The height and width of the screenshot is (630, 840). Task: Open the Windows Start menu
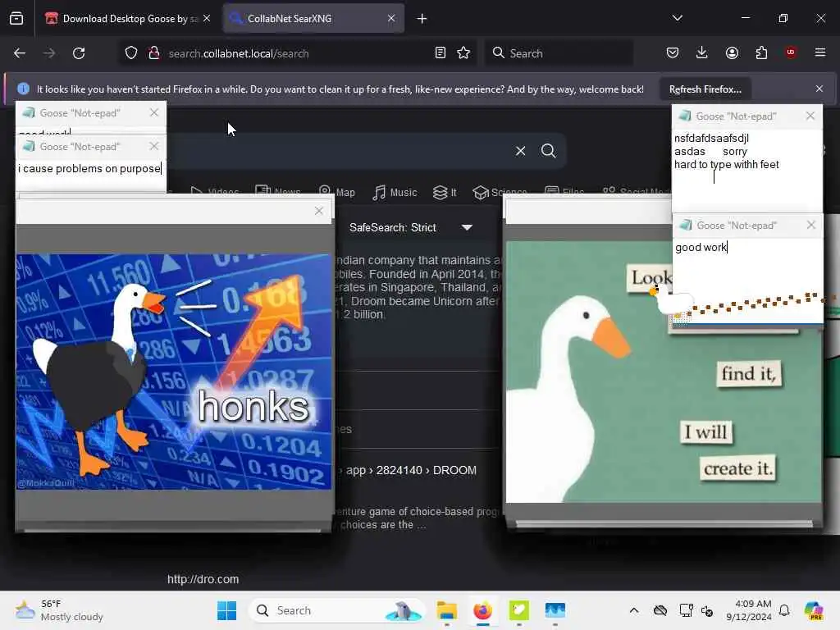[226, 610]
